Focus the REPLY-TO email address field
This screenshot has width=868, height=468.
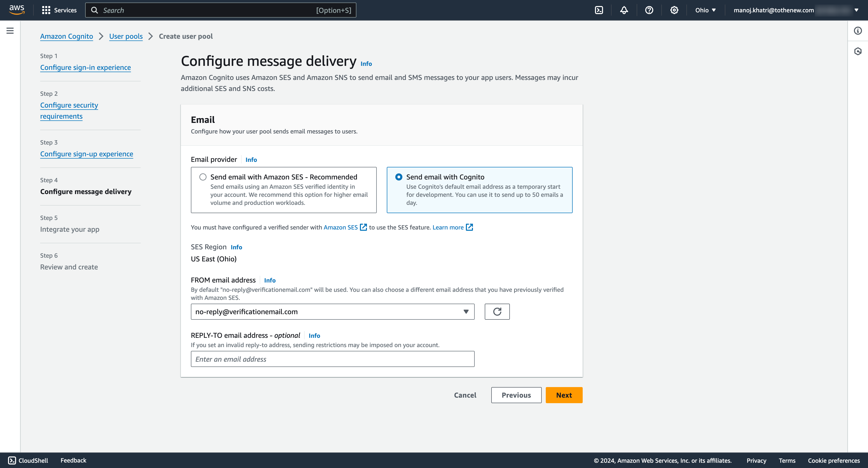coord(333,359)
